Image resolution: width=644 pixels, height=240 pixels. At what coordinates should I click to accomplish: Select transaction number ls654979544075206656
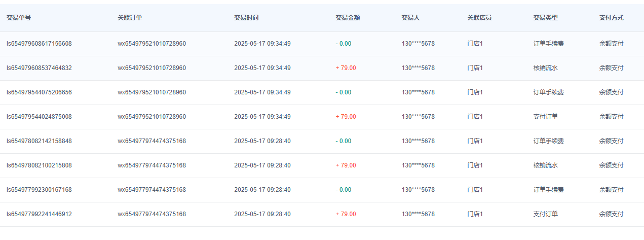39,92
